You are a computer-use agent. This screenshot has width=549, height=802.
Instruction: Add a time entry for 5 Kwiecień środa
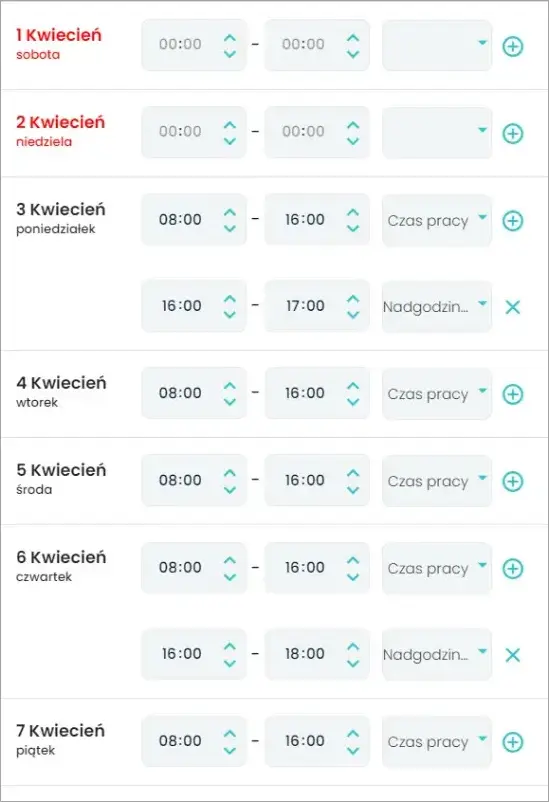click(x=513, y=481)
